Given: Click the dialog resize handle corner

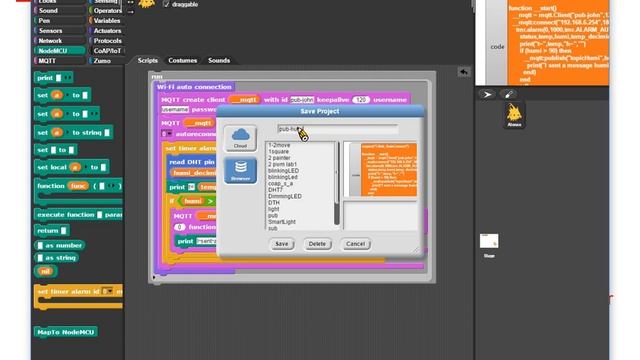Looking at the screenshot, I should pyautogui.click(x=416, y=249).
